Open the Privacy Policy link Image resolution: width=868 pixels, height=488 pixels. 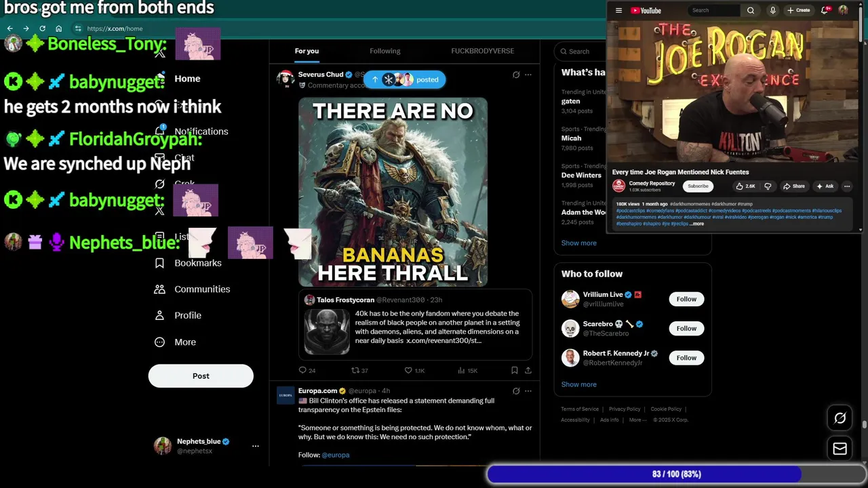[x=625, y=409]
